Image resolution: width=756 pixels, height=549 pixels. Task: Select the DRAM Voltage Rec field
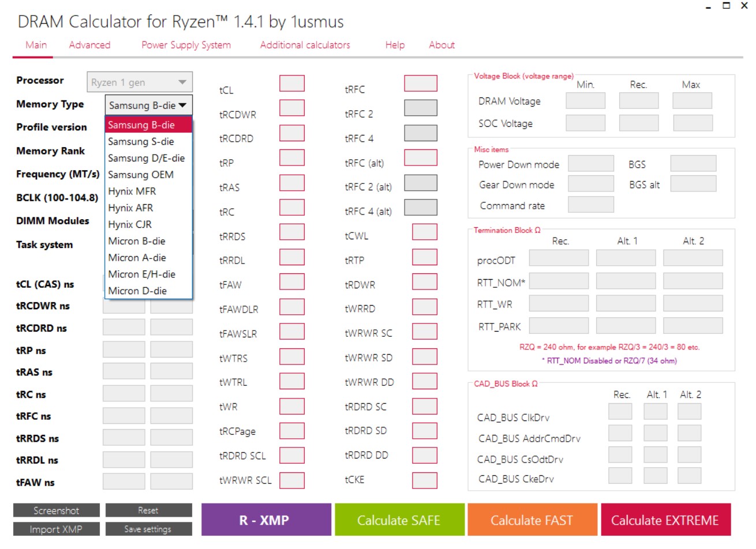click(x=639, y=100)
